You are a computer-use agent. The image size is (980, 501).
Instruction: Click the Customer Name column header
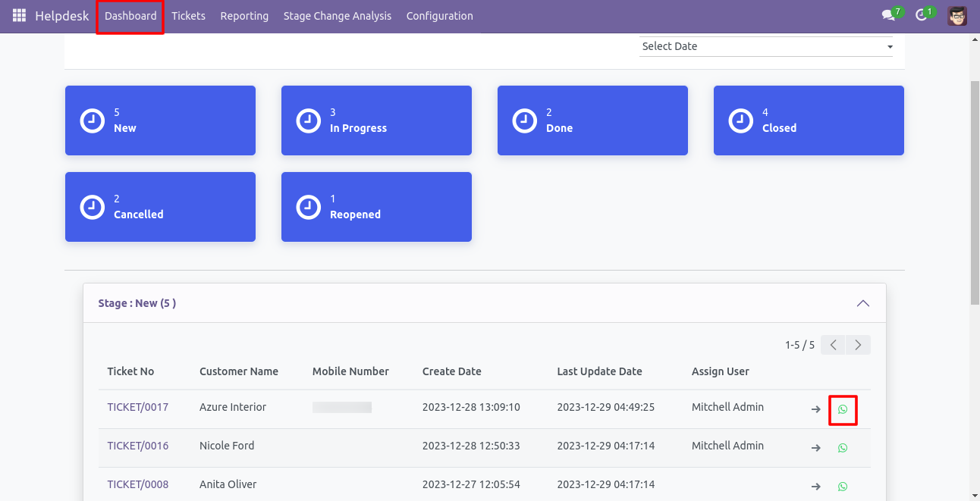(239, 371)
